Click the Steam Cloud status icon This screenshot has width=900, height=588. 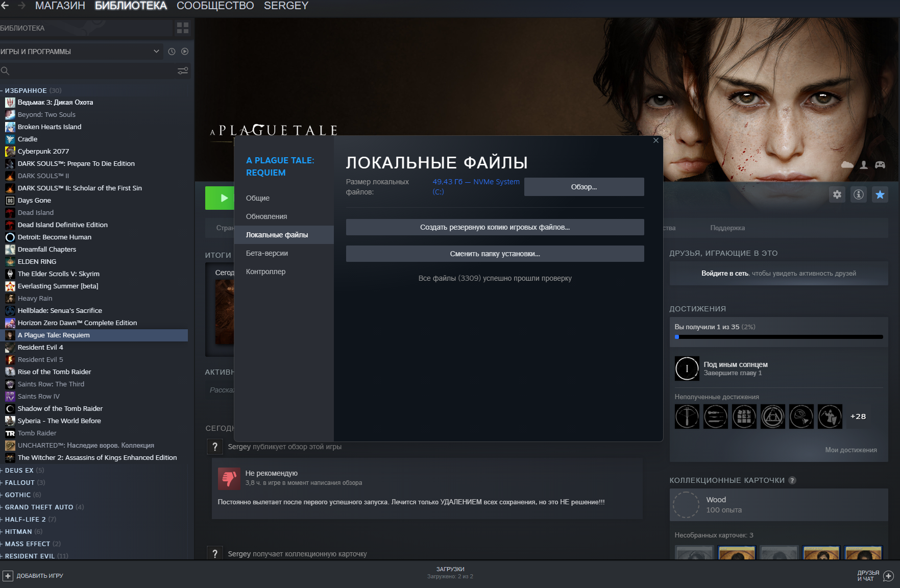(847, 165)
